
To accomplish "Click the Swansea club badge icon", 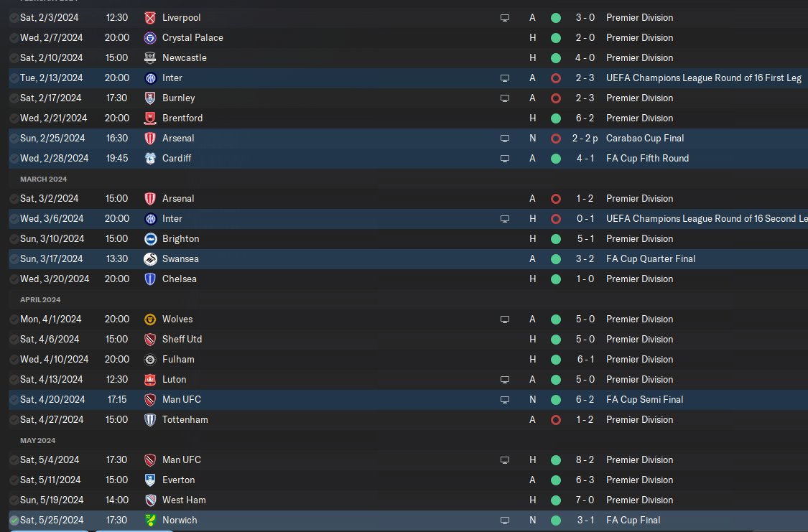I will pos(150,259).
